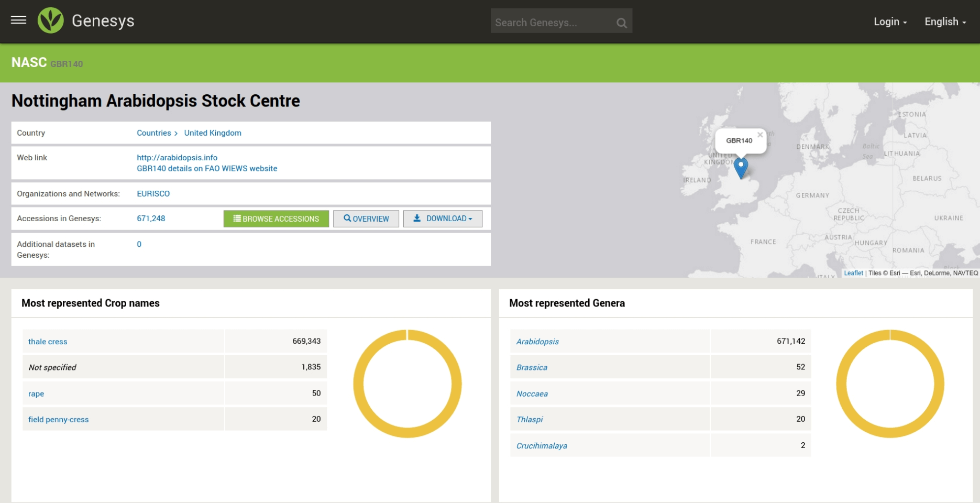Open the Noccaea genus link
The height and width of the screenshot is (503, 980).
tap(532, 393)
